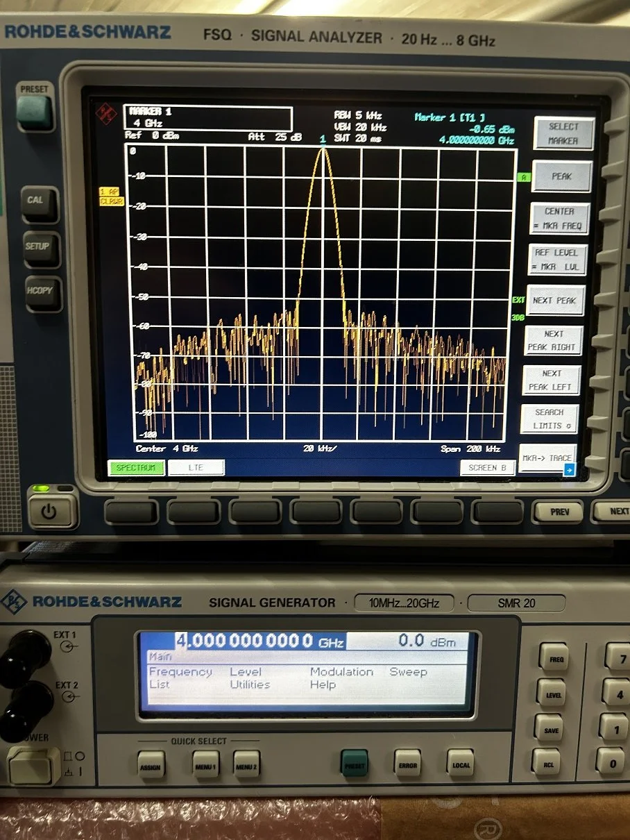Screen dimensions: 630x840
Task: Click the 'Span 200 kHz' label
Action: click(470, 449)
